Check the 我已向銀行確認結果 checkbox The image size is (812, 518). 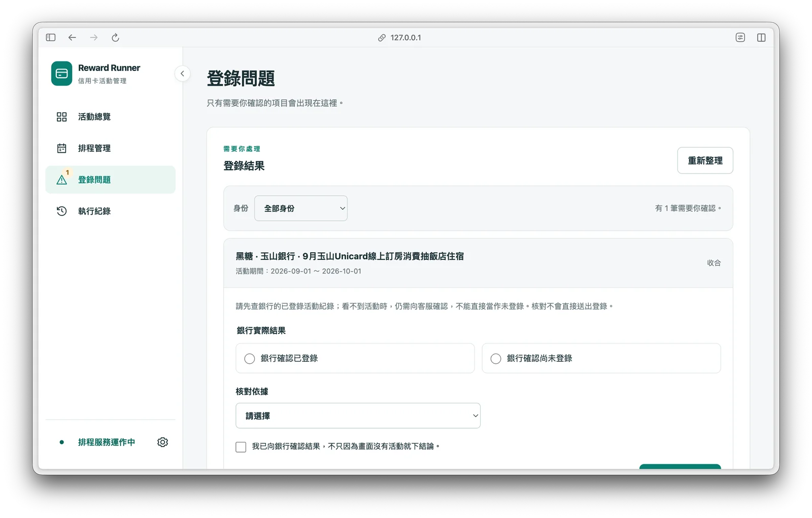pos(241,447)
